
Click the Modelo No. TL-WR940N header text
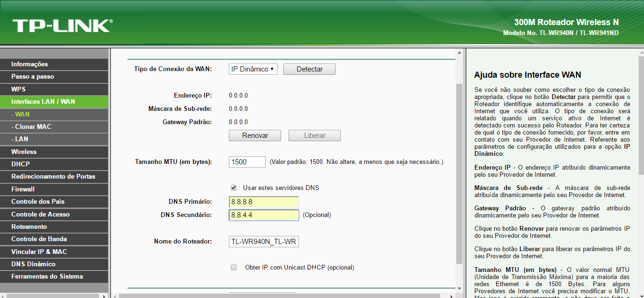point(561,33)
